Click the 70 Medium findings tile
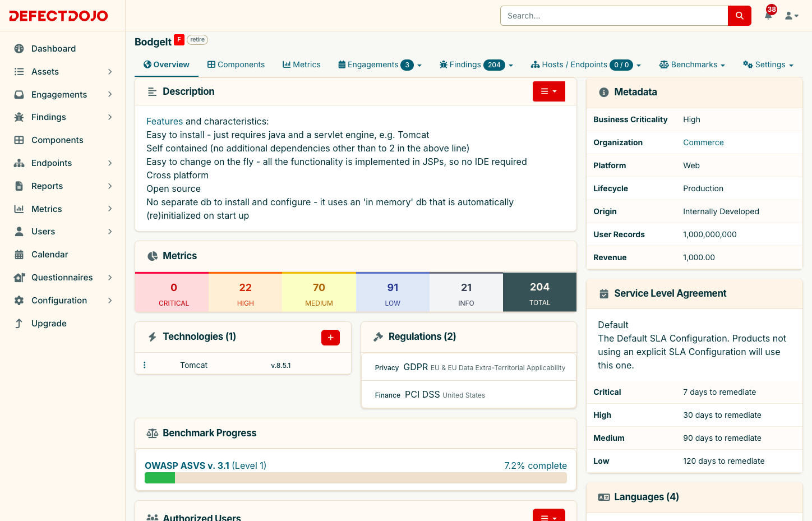The width and height of the screenshot is (812, 521). coord(319,293)
